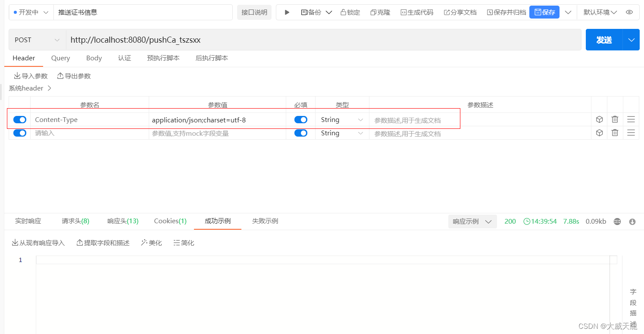644x334 pixels.
Task: Expand the 备份 dropdown arrow
Action: pyautogui.click(x=329, y=12)
